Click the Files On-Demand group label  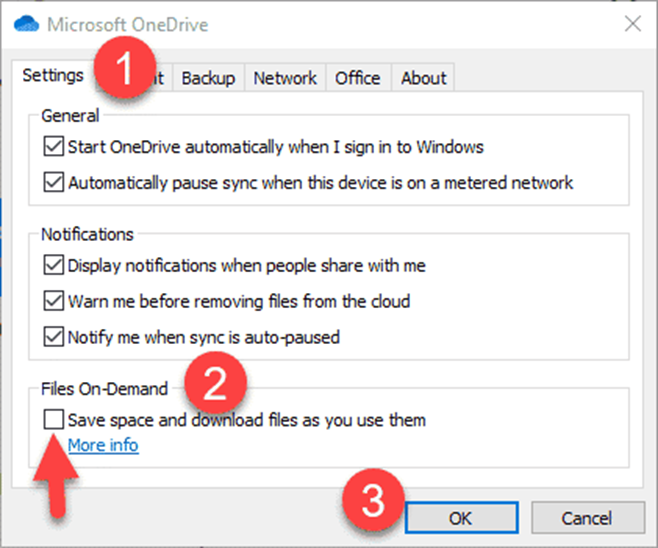point(104,389)
